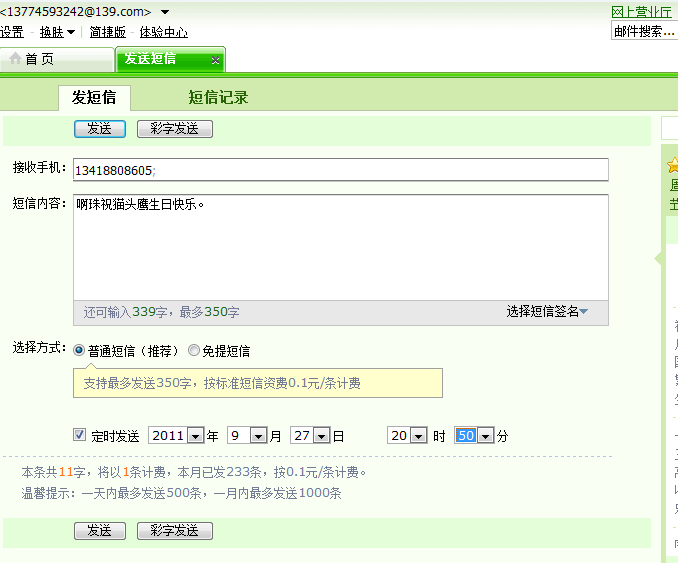Click the home icon on 首页 tab
This screenshot has width=678, height=563.
(x=15, y=58)
